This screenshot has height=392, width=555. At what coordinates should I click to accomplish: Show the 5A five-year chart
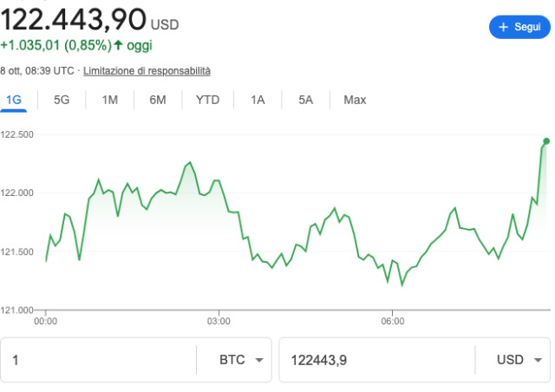[305, 100]
